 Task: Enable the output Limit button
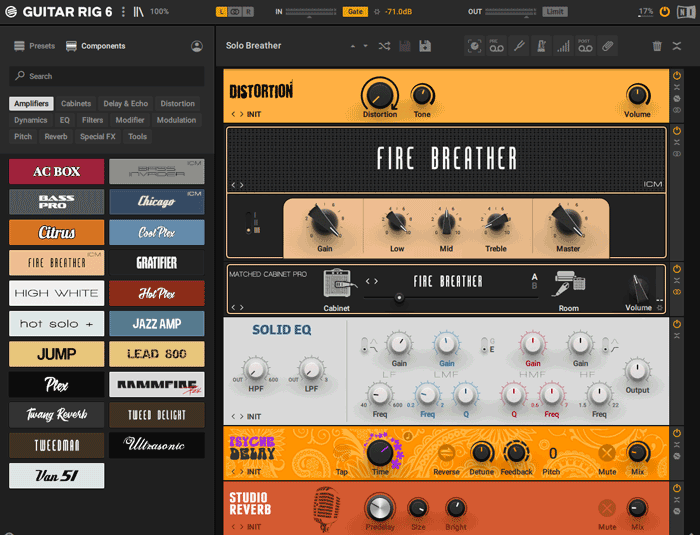[555, 12]
